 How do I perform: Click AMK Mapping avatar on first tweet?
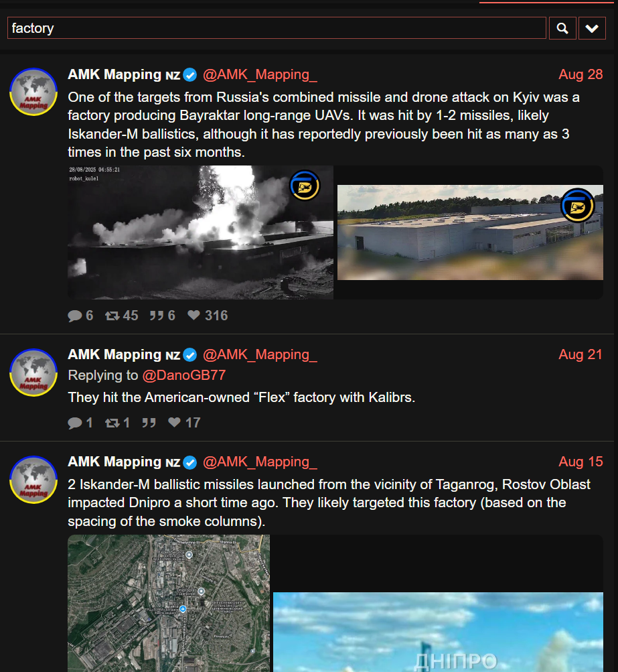[33, 92]
